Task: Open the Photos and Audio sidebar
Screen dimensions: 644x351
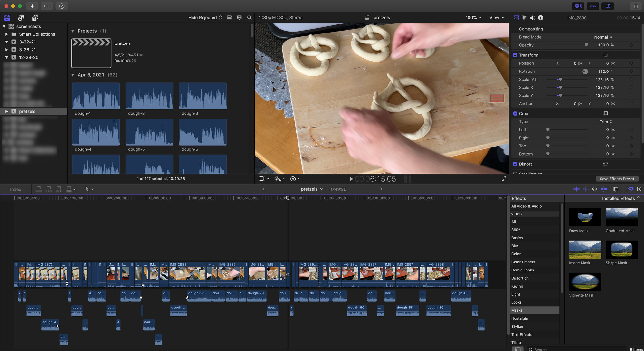Action: [x=21, y=18]
